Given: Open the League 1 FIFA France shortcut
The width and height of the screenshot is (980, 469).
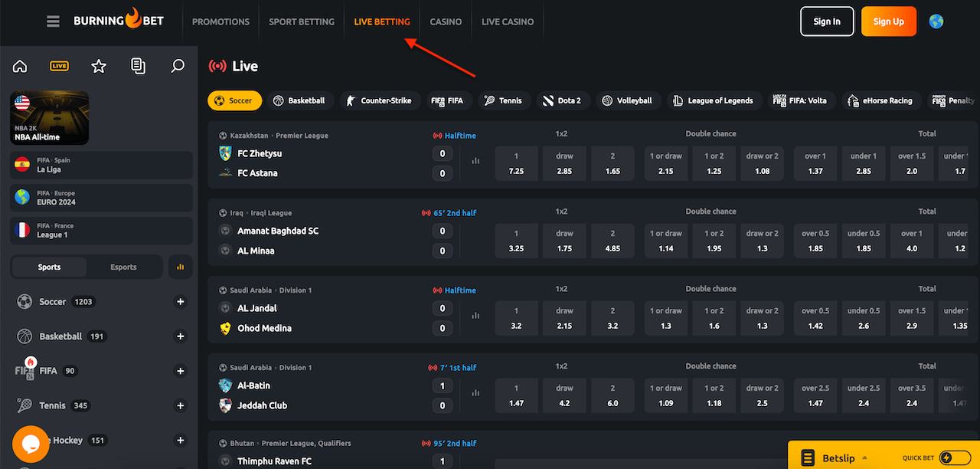Looking at the screenshot, I should (x=102, y=230).
